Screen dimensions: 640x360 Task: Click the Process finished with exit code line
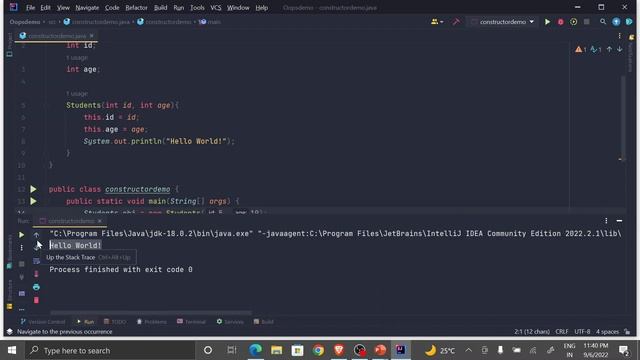121,269
